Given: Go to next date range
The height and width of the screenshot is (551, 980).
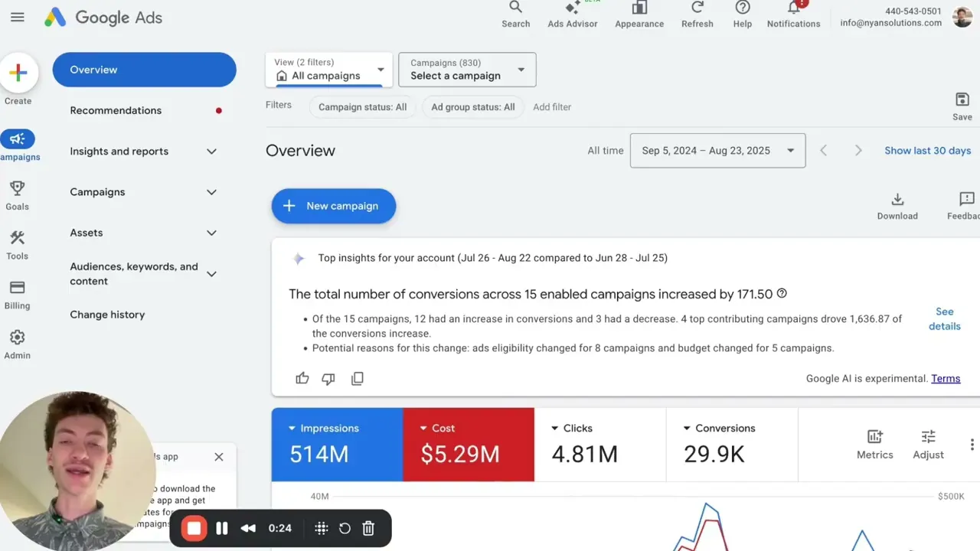Looking at the screenshot, I should (x=858, y=151).
